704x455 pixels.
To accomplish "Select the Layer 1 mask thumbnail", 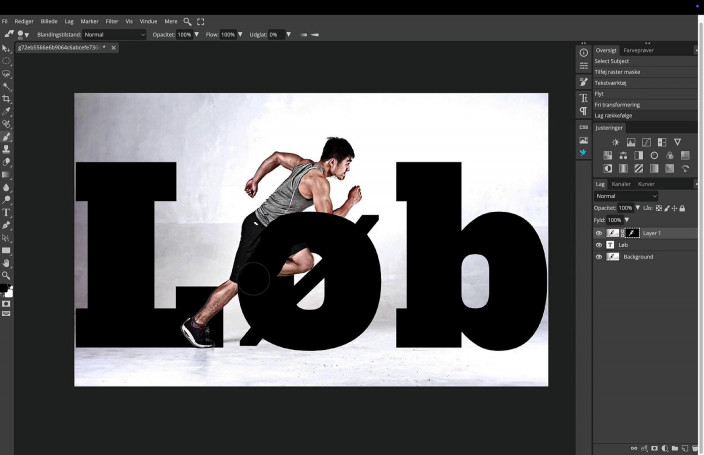I will click(632, 233).
